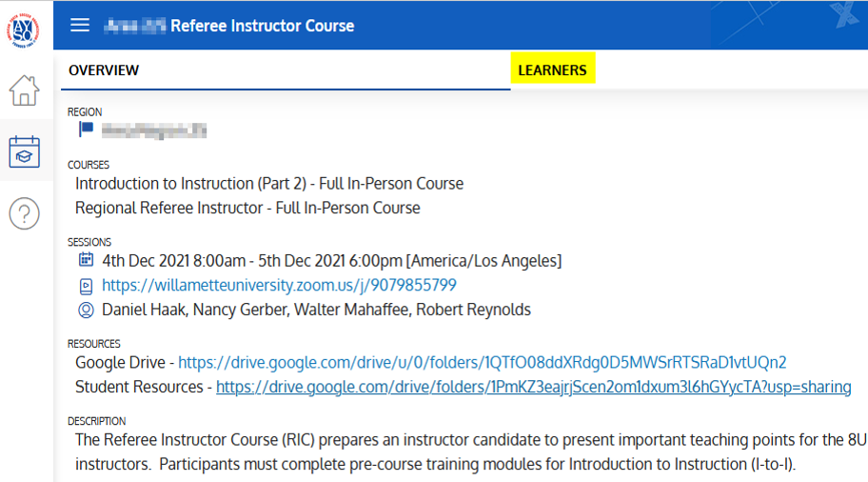The image size is (868, 482).
Task: Switch to the Overview tab
Action: pos(104,70)
